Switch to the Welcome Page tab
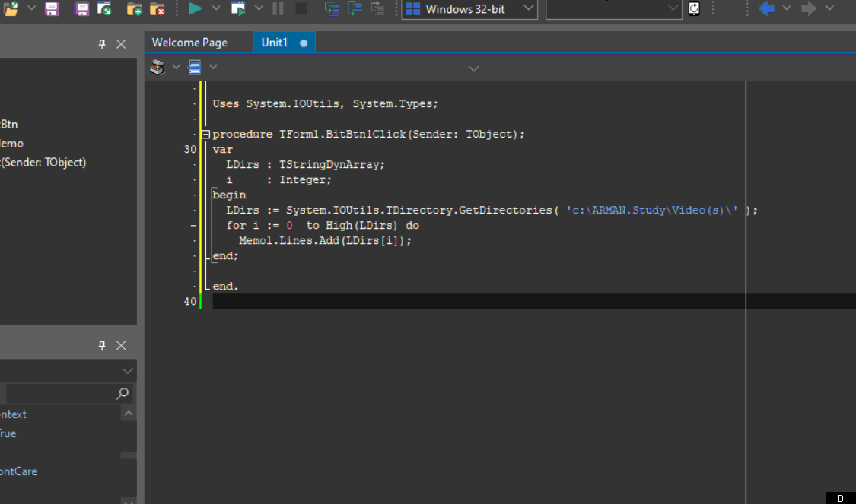The image size is (856, 504). [x=189, y=43]
